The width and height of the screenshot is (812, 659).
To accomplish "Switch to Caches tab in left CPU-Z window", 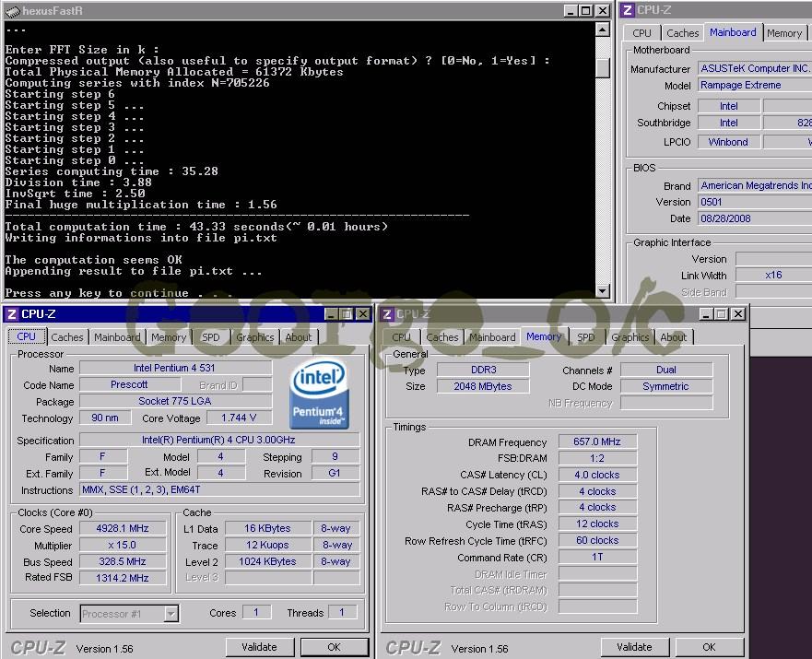I will coord(66,337).
